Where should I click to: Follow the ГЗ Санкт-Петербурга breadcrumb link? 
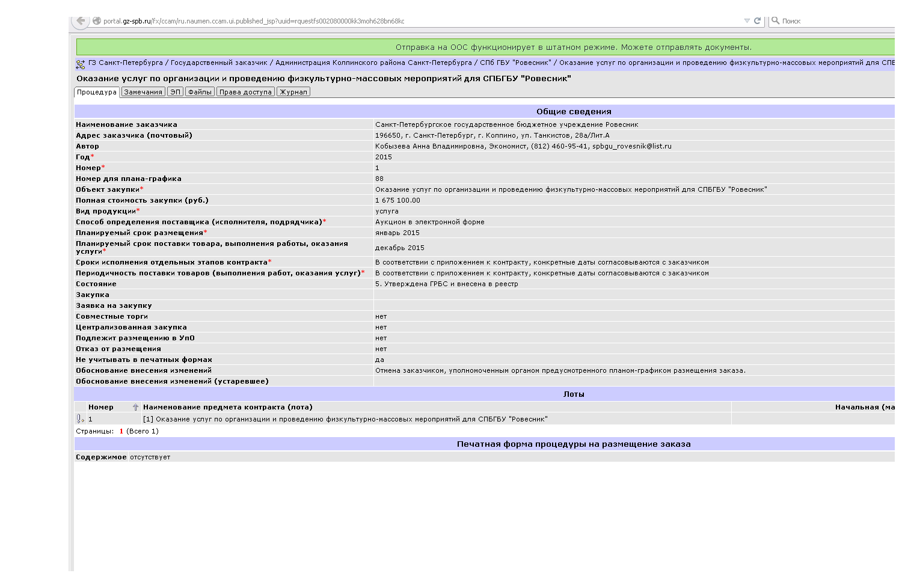pos(126,63)
